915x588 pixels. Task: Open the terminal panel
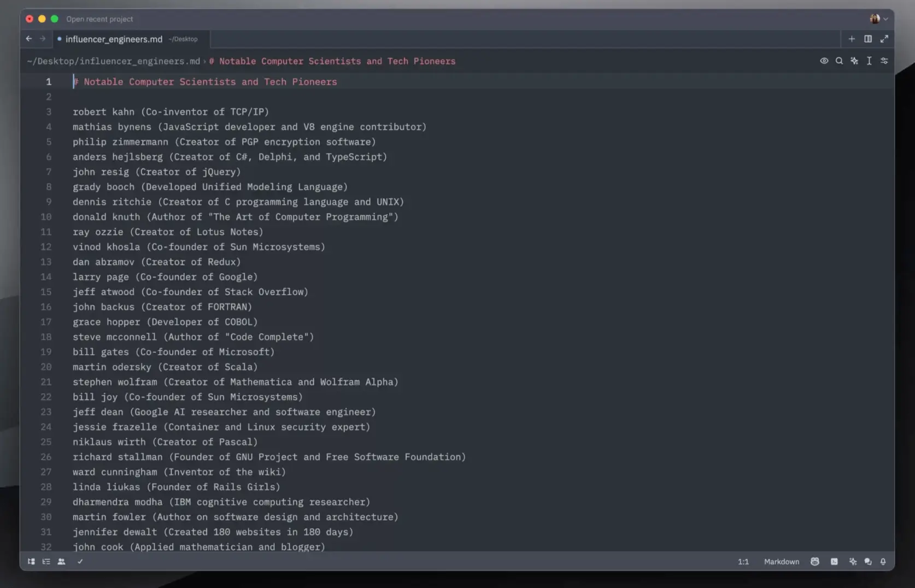point(834,561)
